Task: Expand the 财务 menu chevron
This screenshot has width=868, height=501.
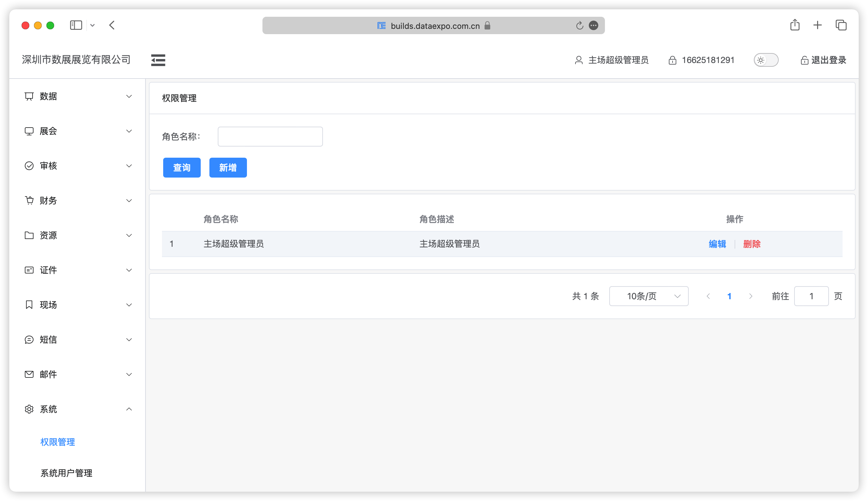Action: [129, 201]
